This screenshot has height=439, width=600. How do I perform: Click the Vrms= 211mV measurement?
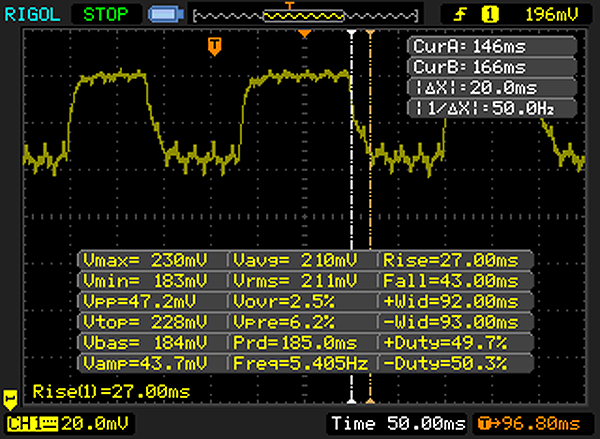tap(295, 281)
